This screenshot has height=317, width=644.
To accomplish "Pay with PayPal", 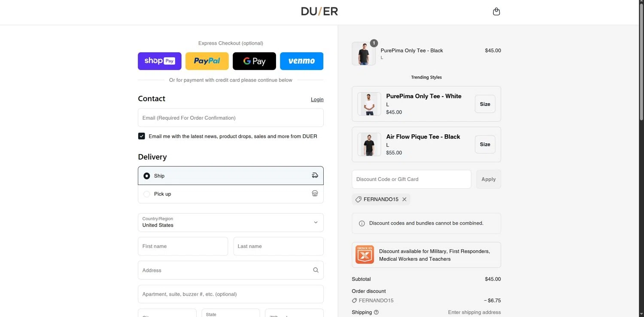I will point(207,61).
